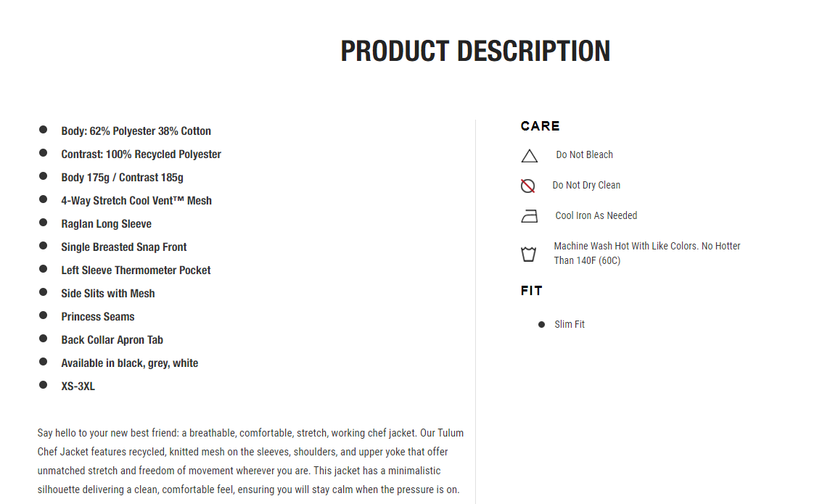Click the Do Not Bleach triangle icon
Image resolution: width=822 pixels, height=504 pixels.
[x=530, y=156]
